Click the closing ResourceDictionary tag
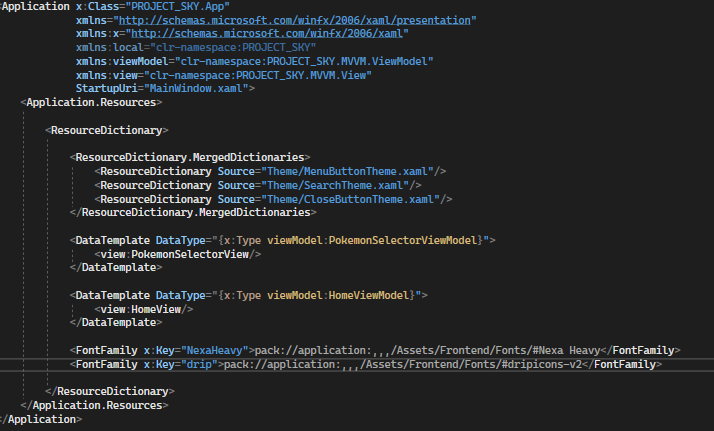714x431 pixels. 110,391
